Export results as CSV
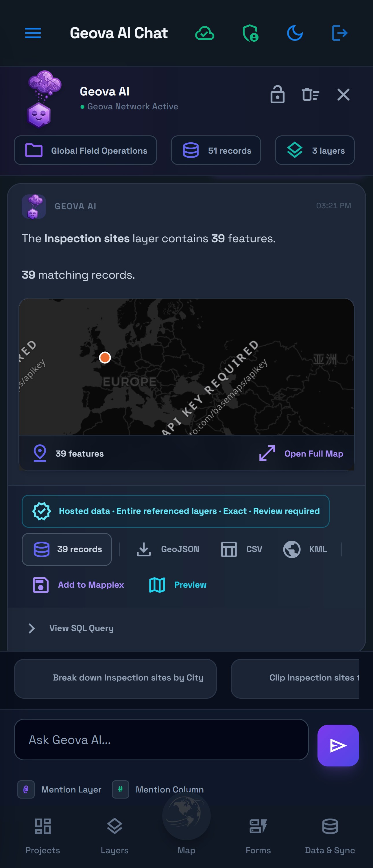The width and height of the screenshot is (373, 868). [x=241, y=549]
